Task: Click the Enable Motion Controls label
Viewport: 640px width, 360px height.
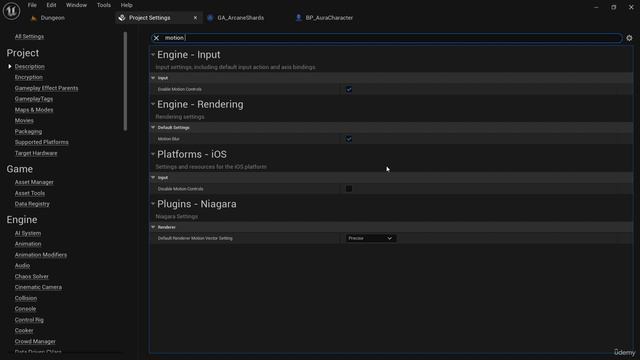Action: tap(180, 89)
